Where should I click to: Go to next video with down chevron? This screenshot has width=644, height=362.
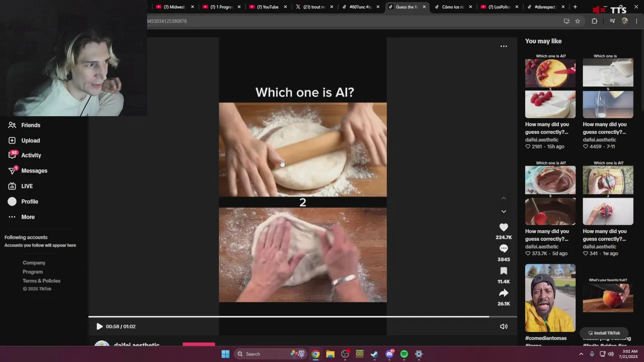[504, 212]
